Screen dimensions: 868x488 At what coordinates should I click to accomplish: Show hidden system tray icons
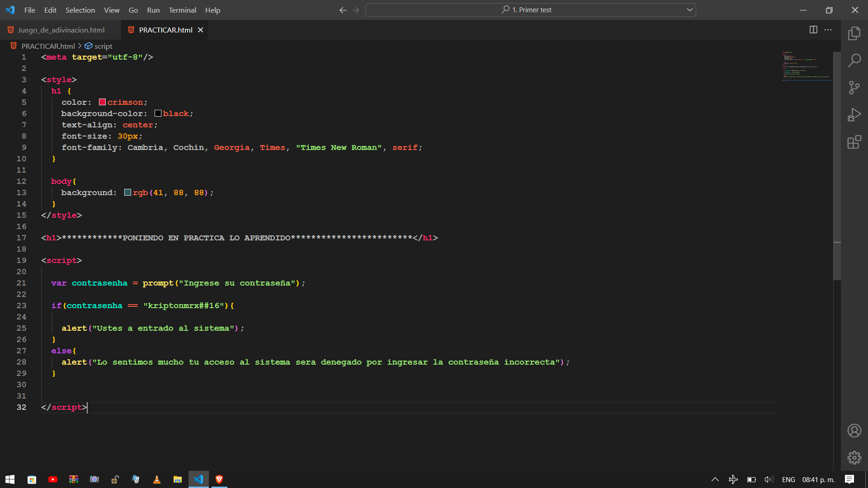[x=715, y=479]
